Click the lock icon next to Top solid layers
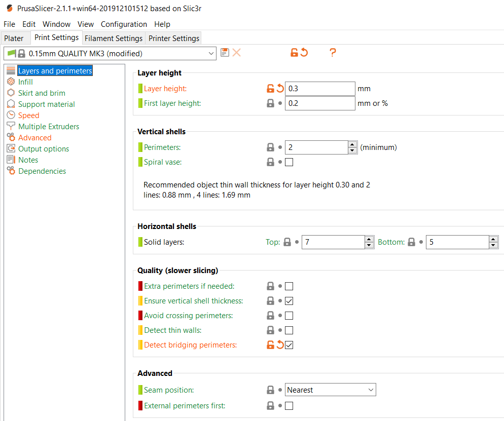This screenshot has height=421, width=504. (x=287, y=242)
